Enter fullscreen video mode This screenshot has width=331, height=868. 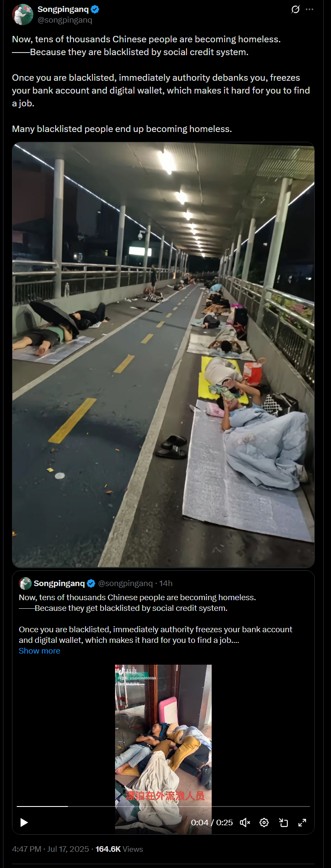click(302, 823)
